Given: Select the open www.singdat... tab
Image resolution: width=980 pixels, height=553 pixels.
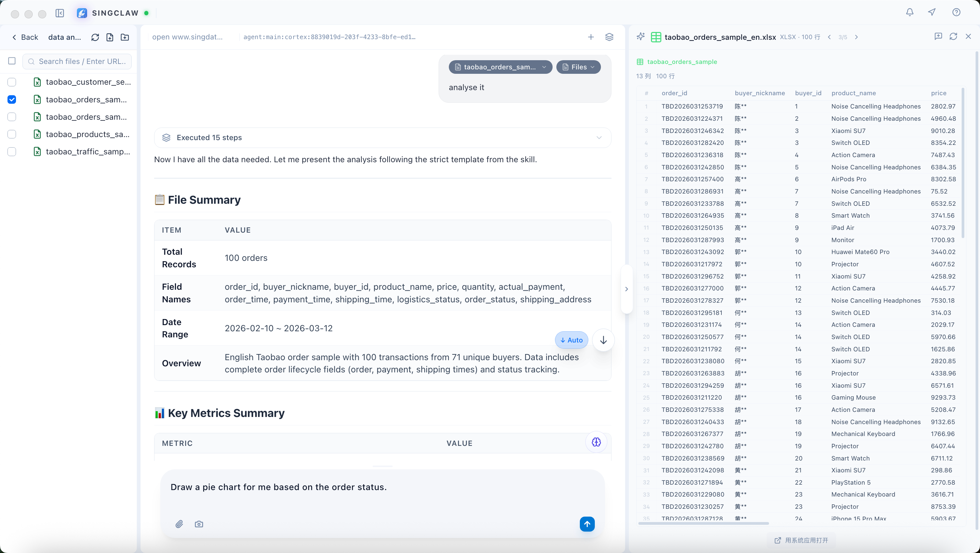Looking at the screenshot, I should 187,37.
